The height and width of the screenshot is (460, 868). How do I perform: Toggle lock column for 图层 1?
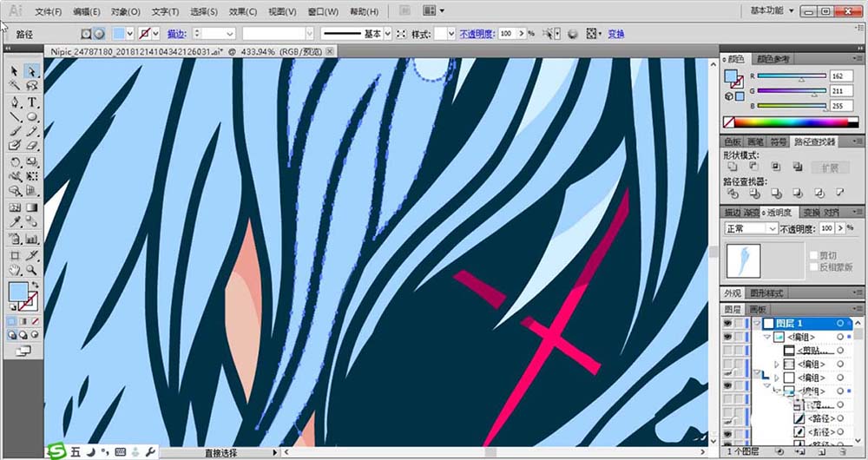(740, 323)
